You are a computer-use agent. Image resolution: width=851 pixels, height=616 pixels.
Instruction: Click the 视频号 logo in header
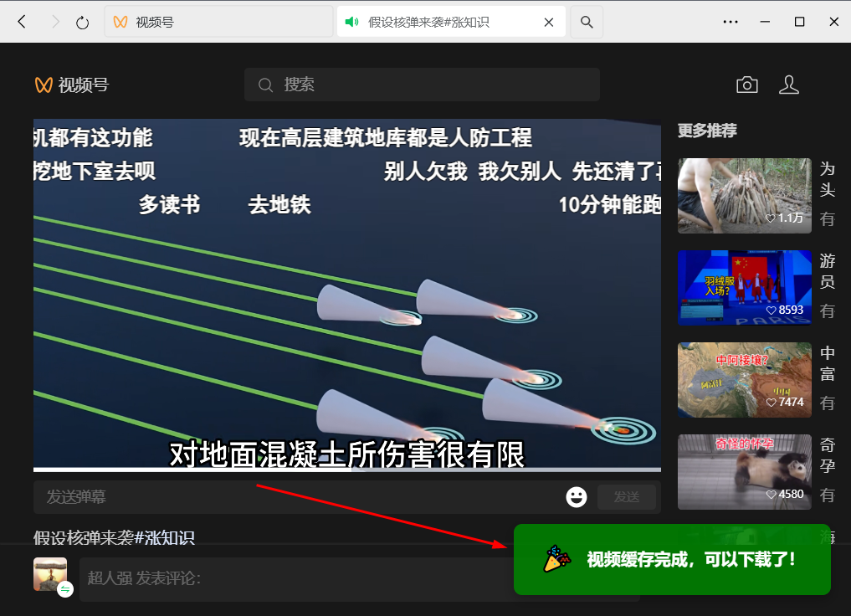click(x=72, y=85)
